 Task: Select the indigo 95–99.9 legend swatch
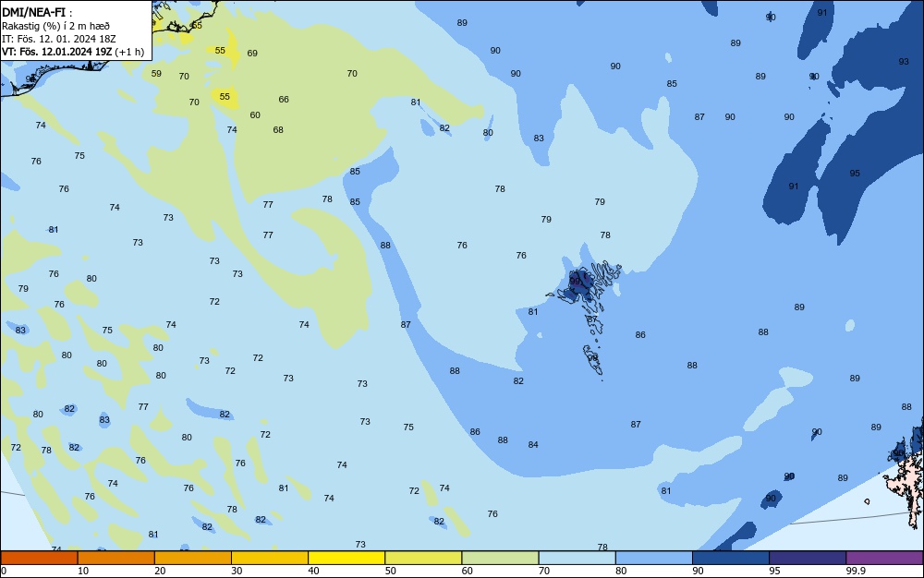808,558
